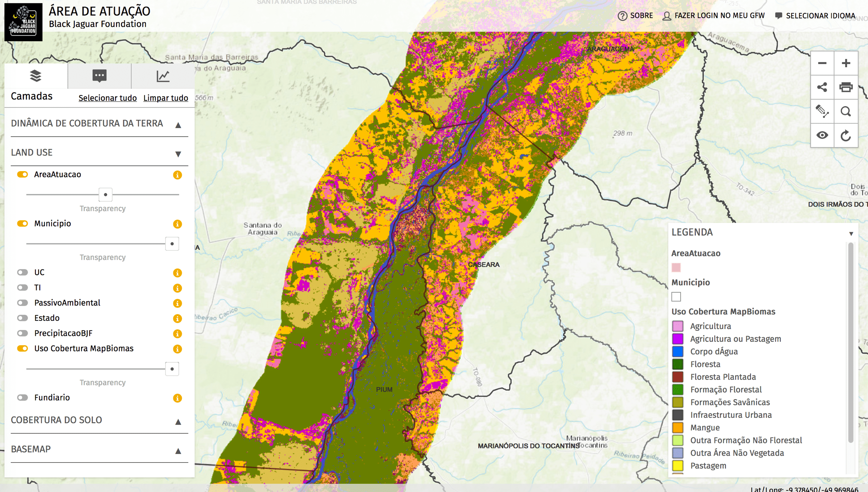
Task: Click the Formações Savânicas legend entry
Action: (730, 403)
